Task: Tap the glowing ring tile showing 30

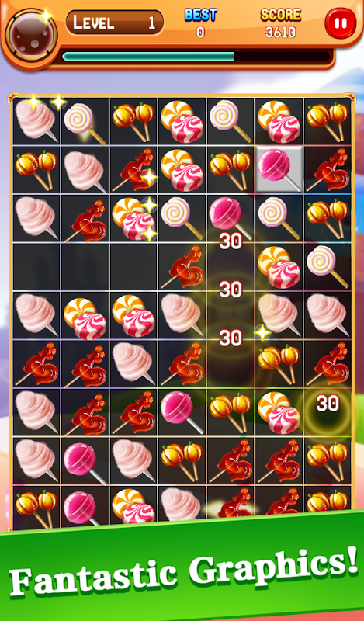Action: pos(328,412)
